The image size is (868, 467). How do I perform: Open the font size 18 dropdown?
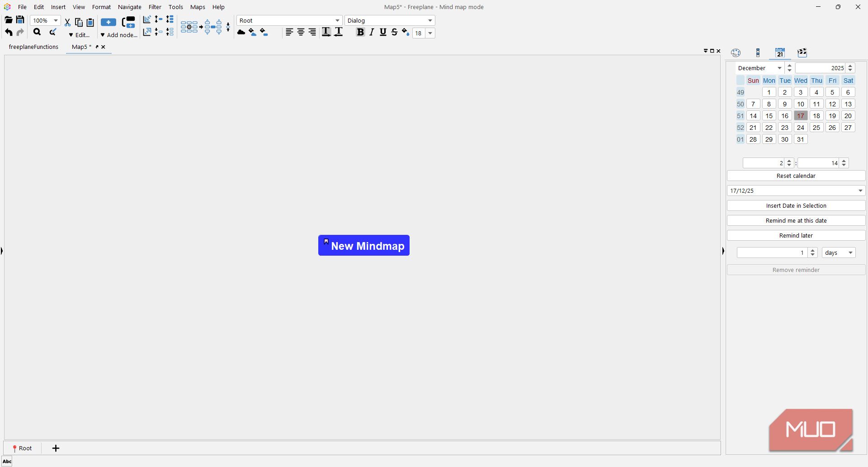pyautogui.click(x=430, y=33)
